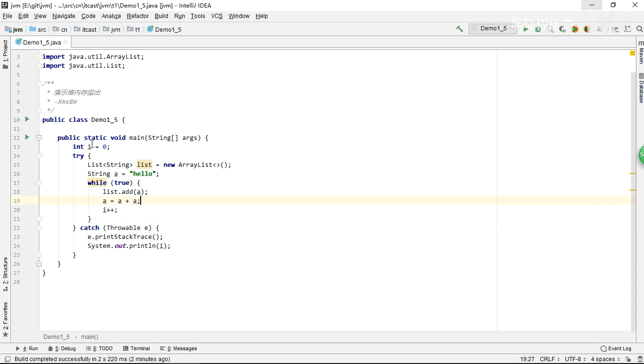Screen dimensions: 644x364
Task: Open the Build menu
Action: pyautogui.click(x=161, y=16)
